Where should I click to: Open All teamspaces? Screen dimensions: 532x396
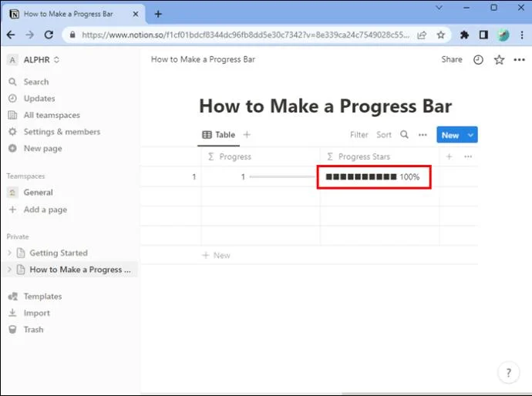tap(52, 115)
